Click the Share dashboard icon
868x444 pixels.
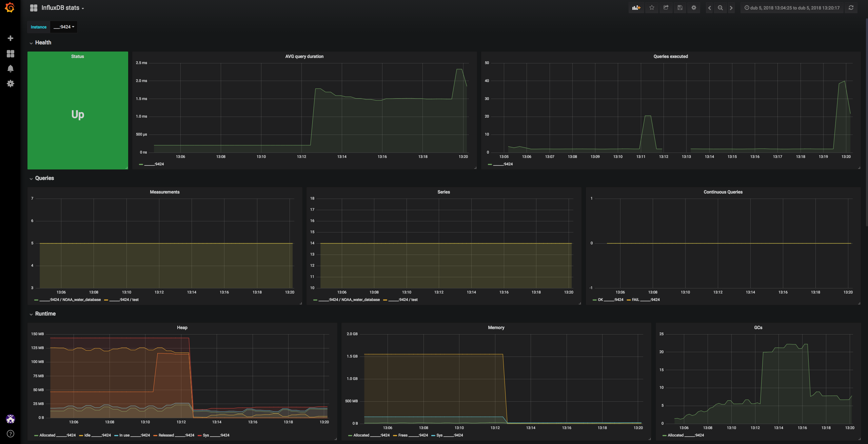(x=666, y=8)
